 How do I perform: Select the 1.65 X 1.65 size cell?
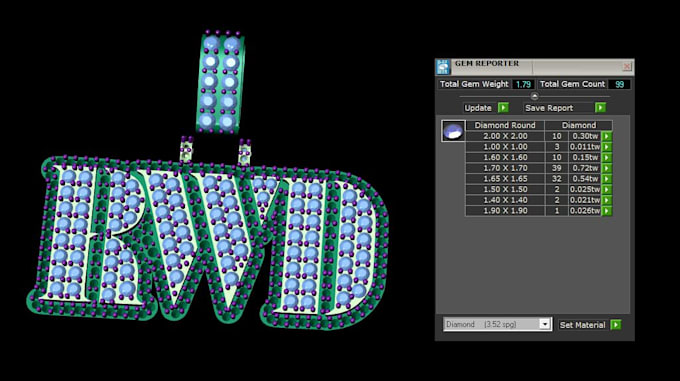pos(505,179)
